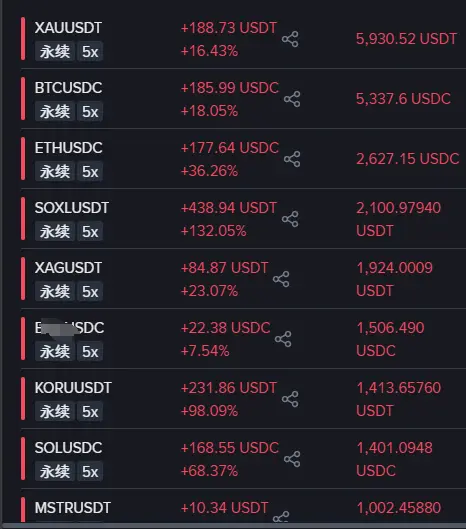The image size is (466, 529).
Task: Click share icon for ETHUSDC
Action: [x=292, y=159]
